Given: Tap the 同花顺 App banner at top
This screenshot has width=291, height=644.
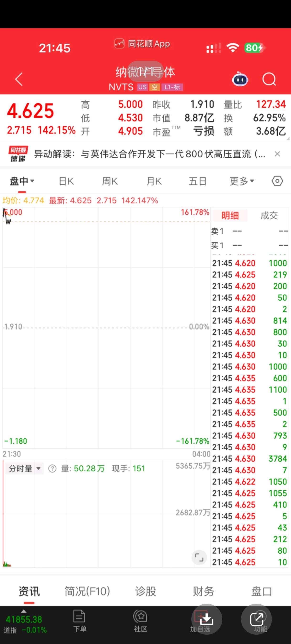Looking at the screenshot, I should [142, 44].
